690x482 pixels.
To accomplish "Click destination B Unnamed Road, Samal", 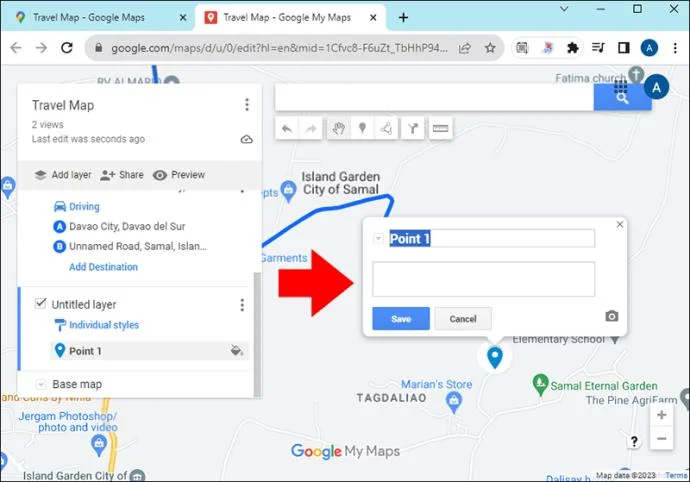I will [138, 246].
